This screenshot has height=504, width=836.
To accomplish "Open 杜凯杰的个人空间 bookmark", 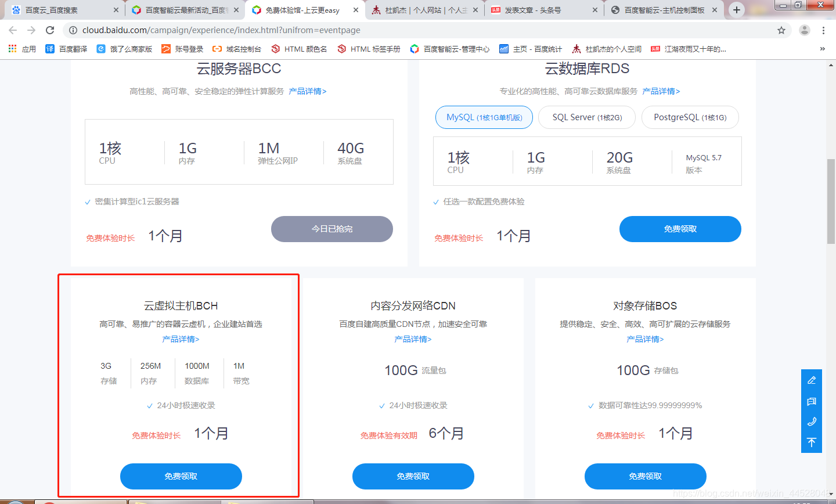I will [x=607, y=49].
